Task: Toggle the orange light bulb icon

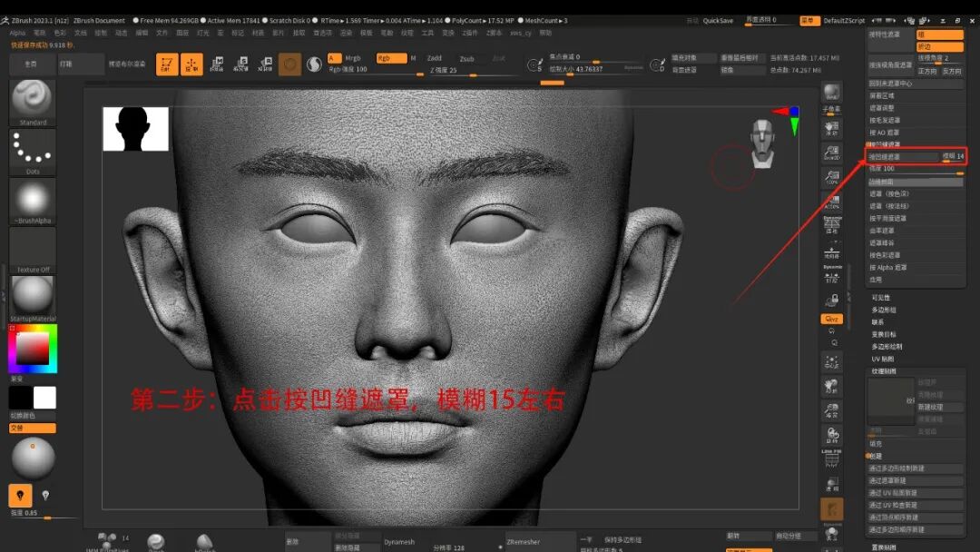Action: [x=20, y=496]
